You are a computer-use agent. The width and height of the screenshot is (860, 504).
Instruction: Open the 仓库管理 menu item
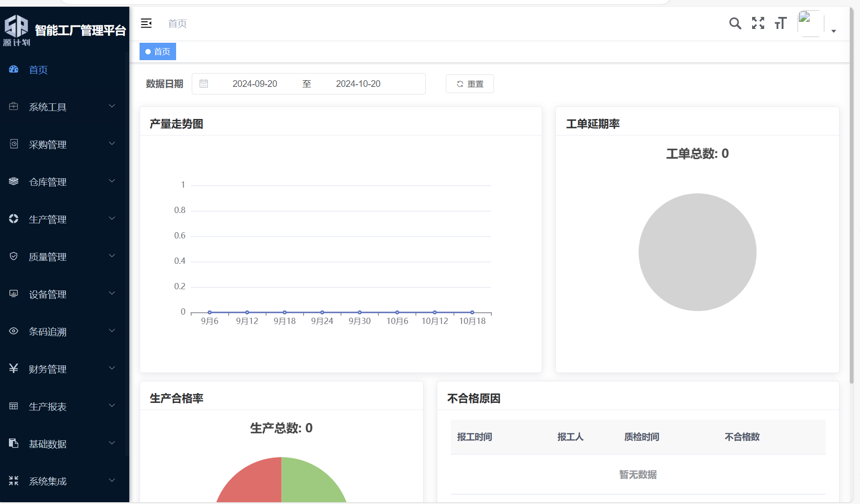pyautogui.click(x=65, y=182)
